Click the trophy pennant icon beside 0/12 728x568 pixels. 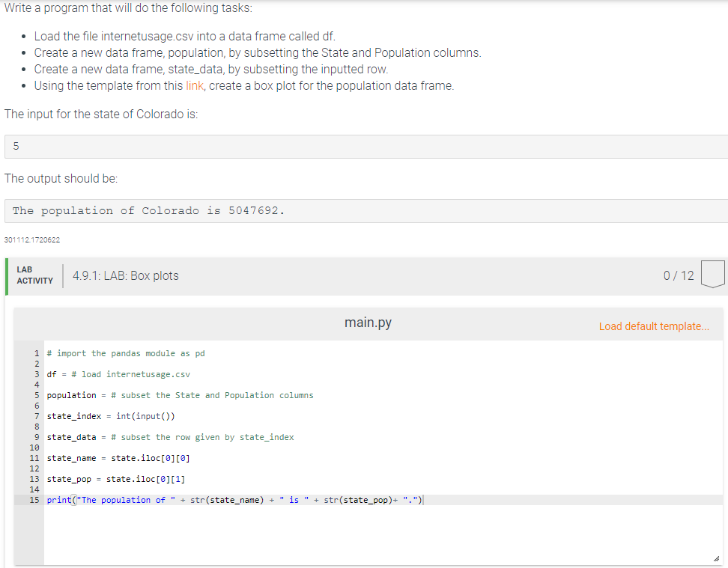[712, 274]
